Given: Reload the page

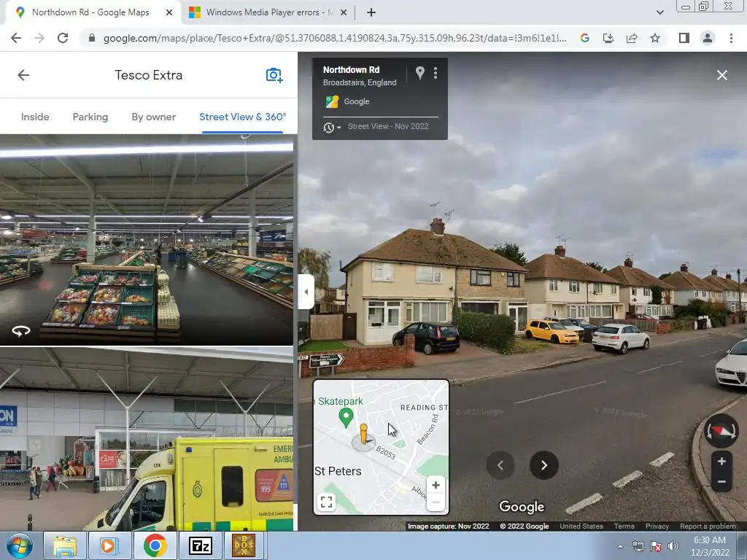Looking at the screenshot, I should pyautogui.click(x=63, y=38).
